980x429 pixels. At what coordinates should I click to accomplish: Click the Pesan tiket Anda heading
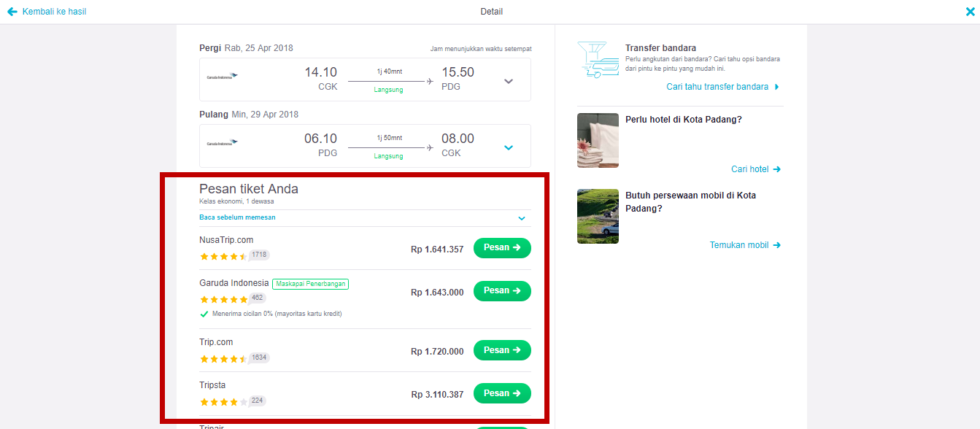(249, 189)
